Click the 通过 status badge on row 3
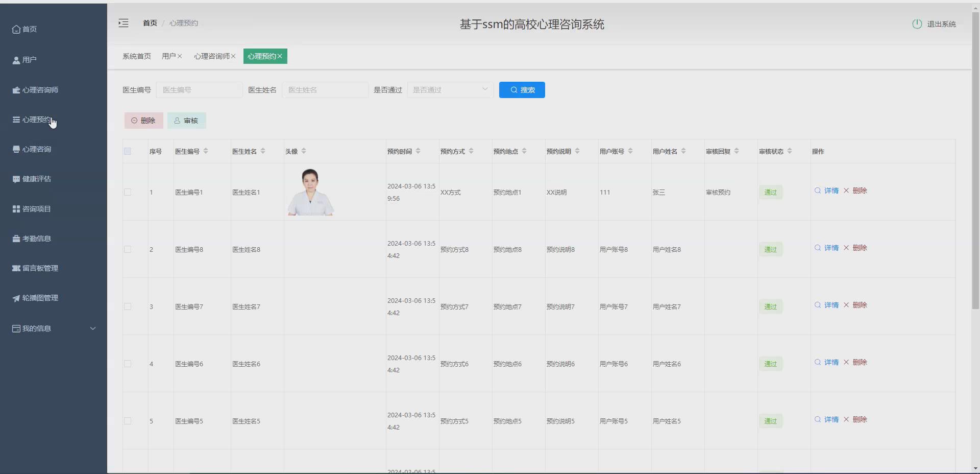Image resolution: width=980 pixels, height=474 pixels. (x=770, y=306)
